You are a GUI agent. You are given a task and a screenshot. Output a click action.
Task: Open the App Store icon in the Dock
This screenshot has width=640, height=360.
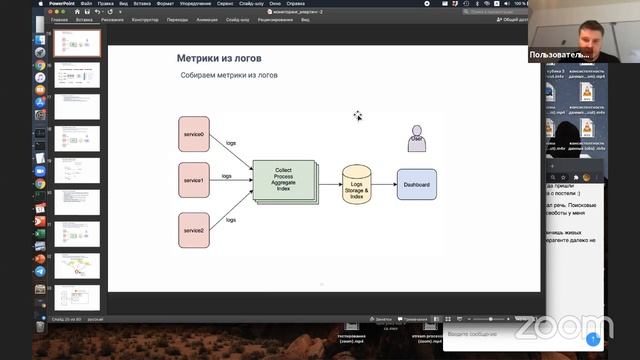point(40,102)
